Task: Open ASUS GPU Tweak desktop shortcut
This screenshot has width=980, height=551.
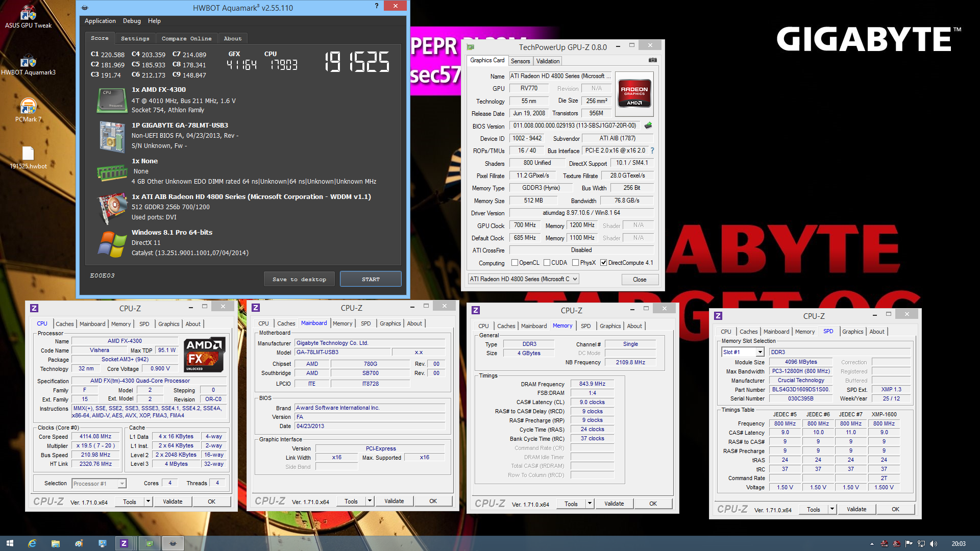Action: click(x=28, y=16)
